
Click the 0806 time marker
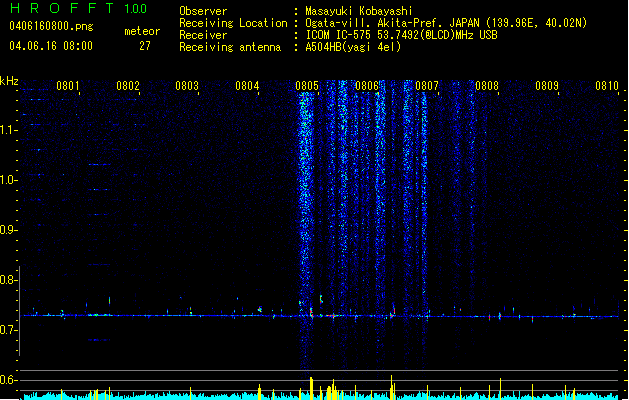click(x=367, y=86)
